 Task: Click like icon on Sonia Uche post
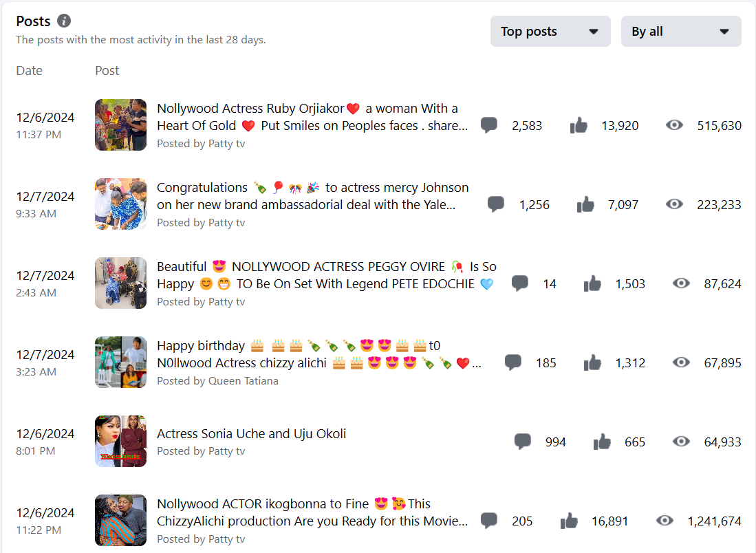tap(602, 442)
